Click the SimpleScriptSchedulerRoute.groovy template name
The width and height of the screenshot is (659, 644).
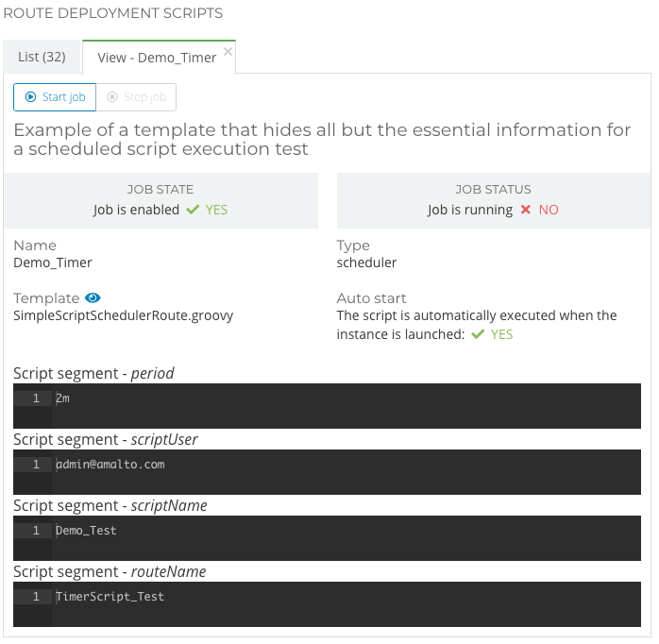(123, 315)
